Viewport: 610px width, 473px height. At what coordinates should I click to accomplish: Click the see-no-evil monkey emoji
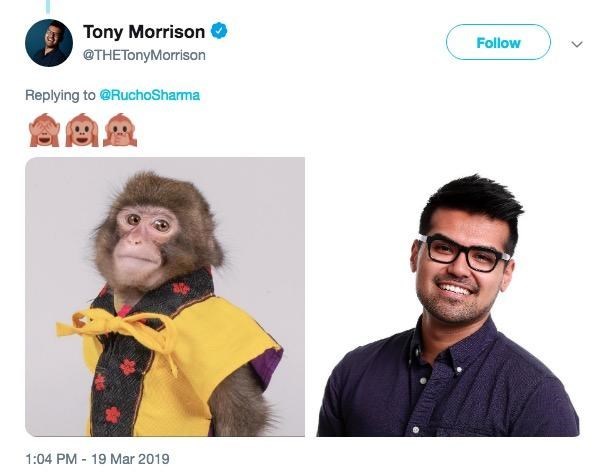42,131
